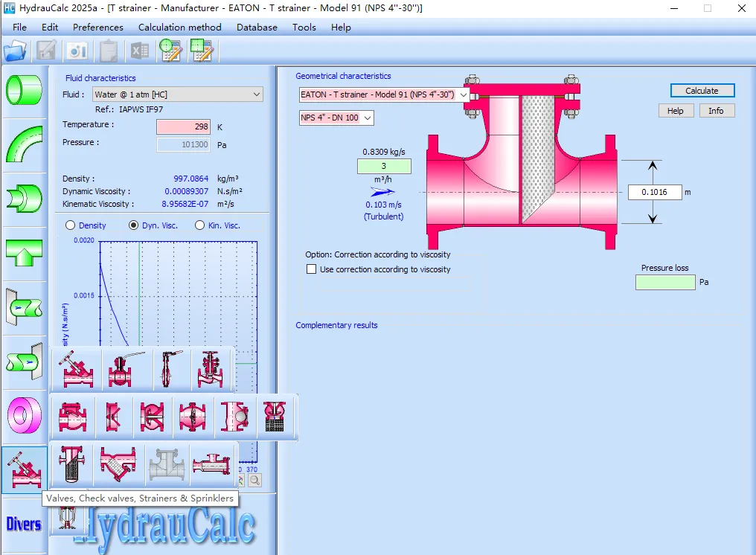Open the rectangular cross-section calculator tool

[x=202, y=51]
